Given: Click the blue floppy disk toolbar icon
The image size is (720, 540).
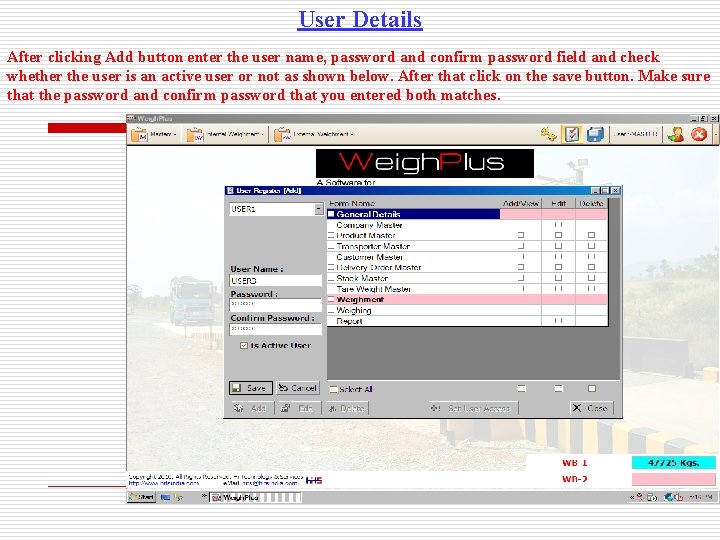Looking at the screenshot, I should [595, 135].
